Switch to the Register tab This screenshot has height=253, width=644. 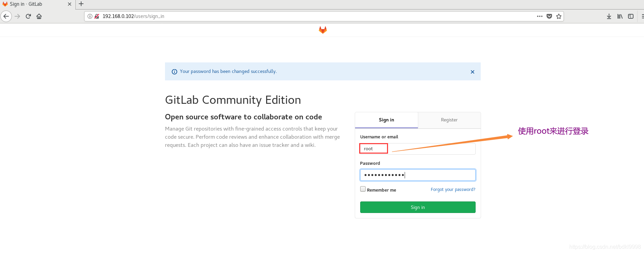pyautogui.click(x=449, y=120)
